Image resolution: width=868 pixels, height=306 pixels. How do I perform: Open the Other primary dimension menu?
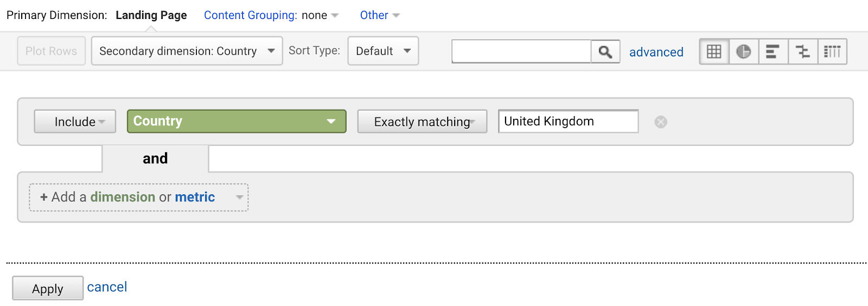point(380,15)
